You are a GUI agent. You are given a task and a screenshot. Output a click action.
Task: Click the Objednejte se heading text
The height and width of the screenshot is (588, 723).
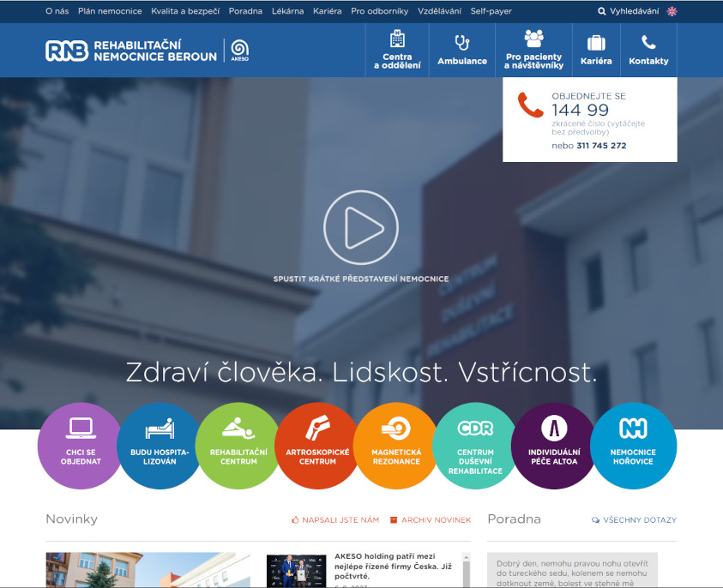[x=589, y=96]
